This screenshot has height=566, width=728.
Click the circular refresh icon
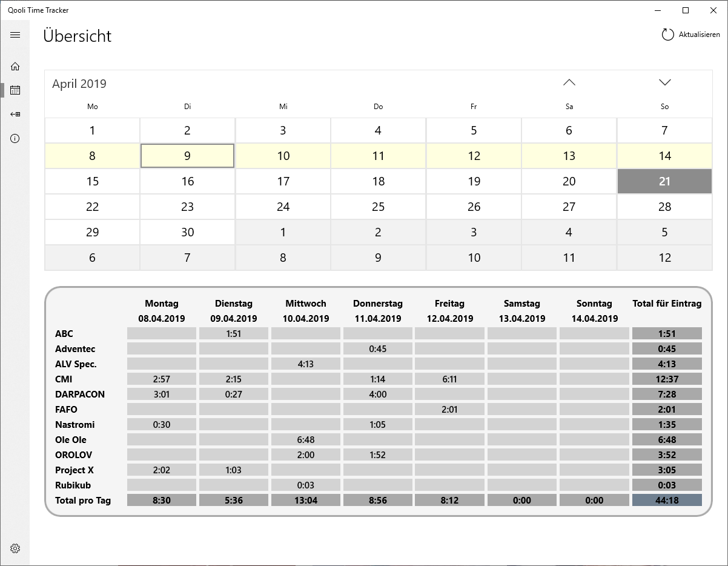[667, 35]
